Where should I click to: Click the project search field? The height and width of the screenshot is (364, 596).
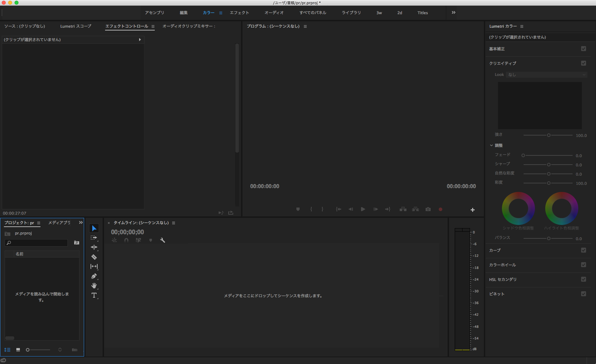pos(36,243)
